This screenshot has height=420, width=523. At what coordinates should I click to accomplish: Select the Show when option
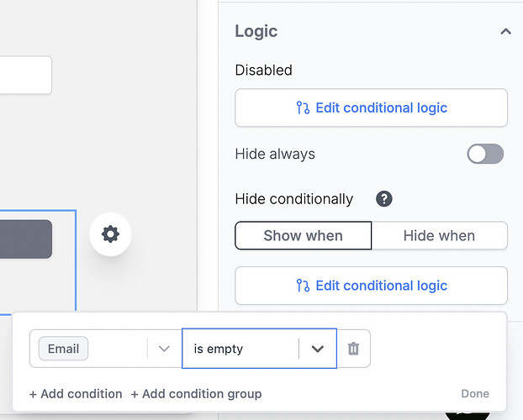[x=303, y=236]
